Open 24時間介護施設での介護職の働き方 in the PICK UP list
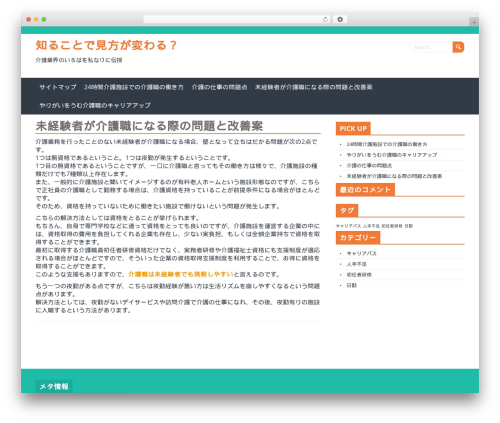Viewport: 500px width, 423px height. click(387, 144)
